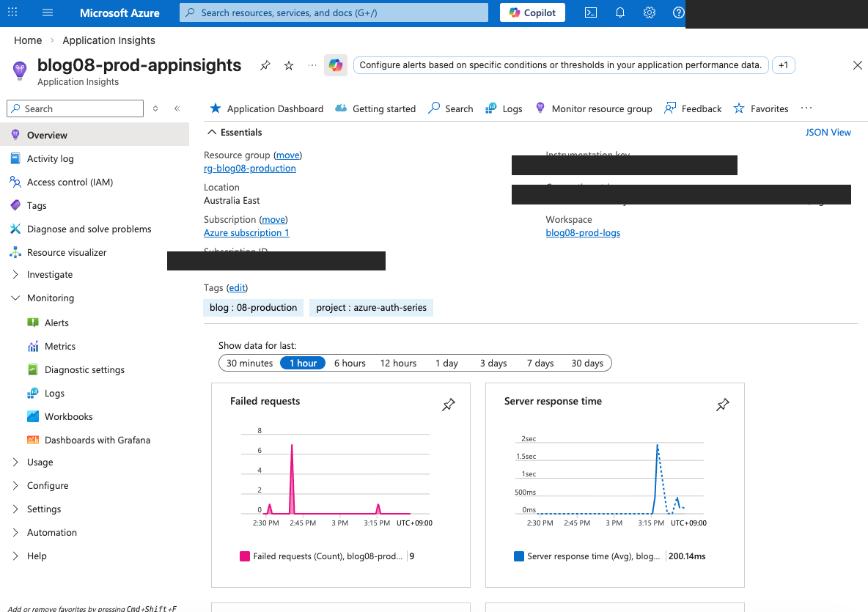Click the Copilot button in the header
This screenshot has height=612, width=868.
(532, 12)
